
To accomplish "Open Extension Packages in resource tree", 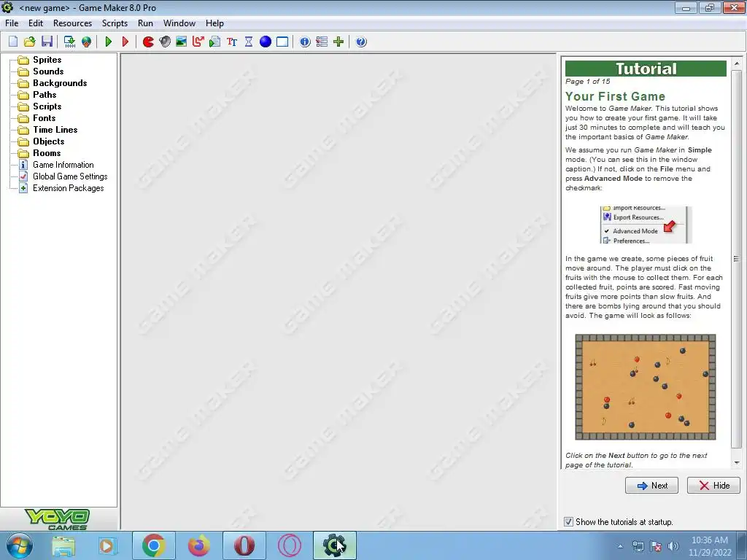I will pyautogui.click(x=61, y=188).
